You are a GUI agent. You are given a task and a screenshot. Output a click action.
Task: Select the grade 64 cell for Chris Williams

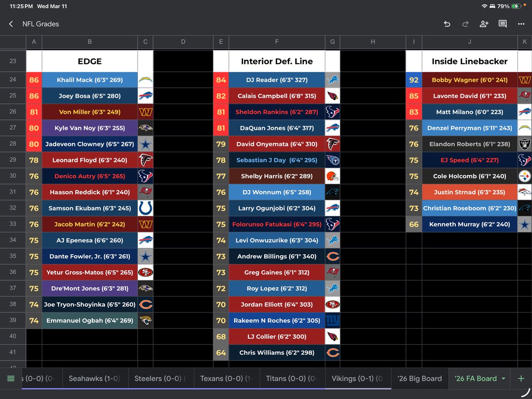pyautogui.click(x=221, y=352)
